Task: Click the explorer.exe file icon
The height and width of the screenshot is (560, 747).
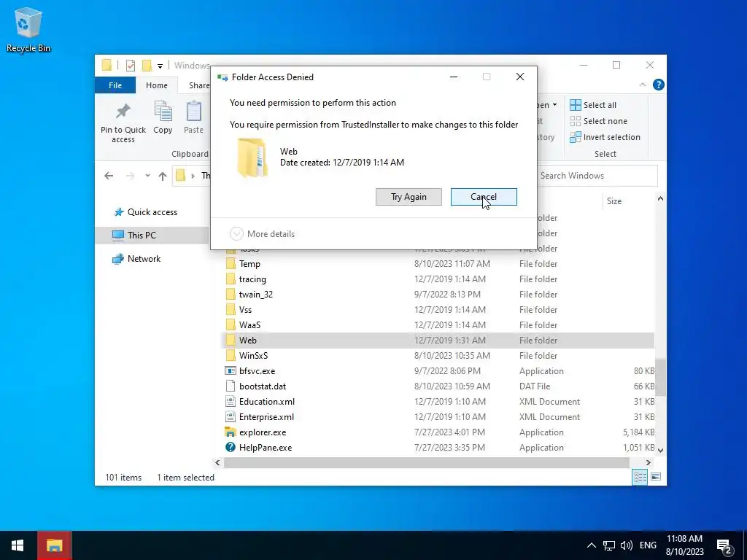Action: point(230,432)
